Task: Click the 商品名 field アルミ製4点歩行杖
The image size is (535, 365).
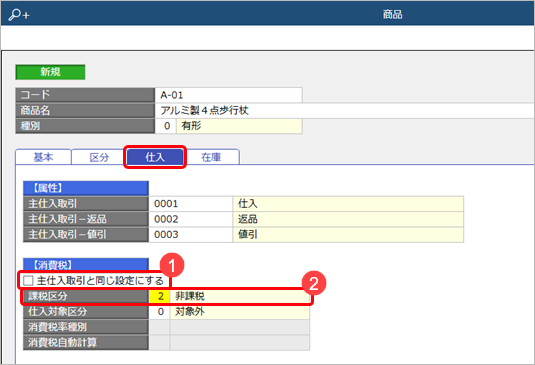Action: [345, 111]
